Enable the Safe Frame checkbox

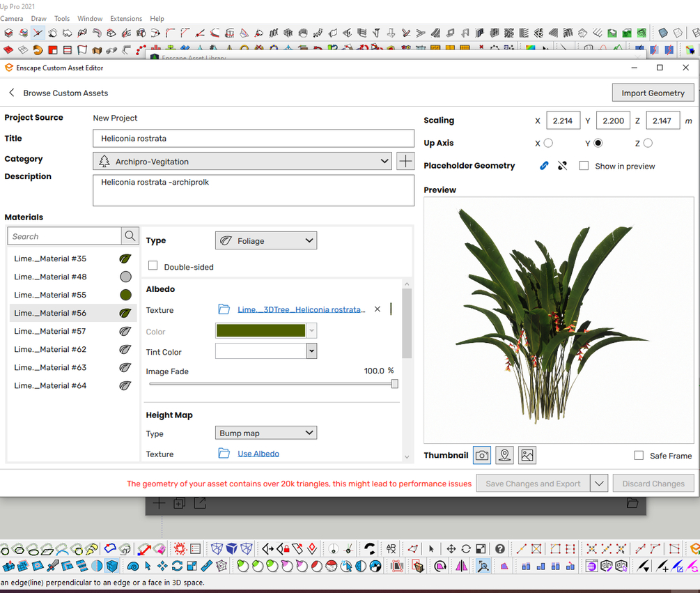[x=639, y=456]
